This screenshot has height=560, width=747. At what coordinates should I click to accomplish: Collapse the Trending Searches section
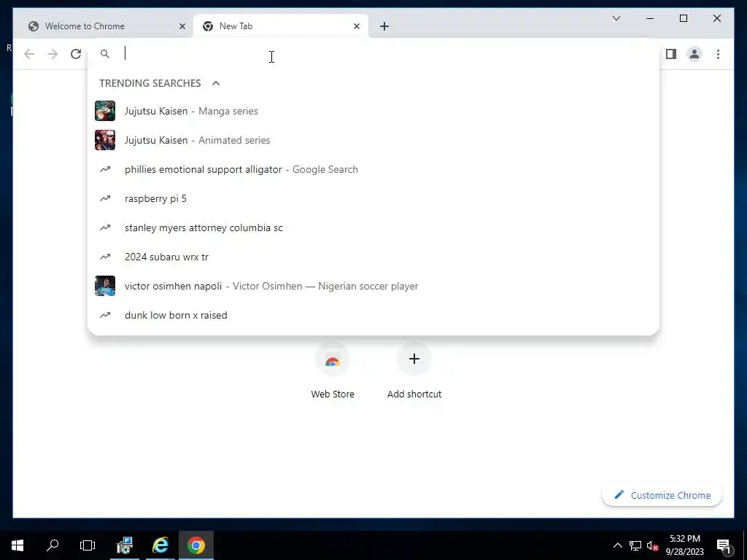click(x=216, y=83)
